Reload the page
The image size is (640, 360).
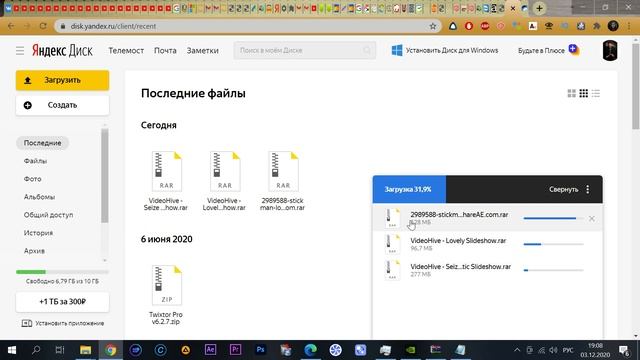pyautogui.click(x=43, y=26)
